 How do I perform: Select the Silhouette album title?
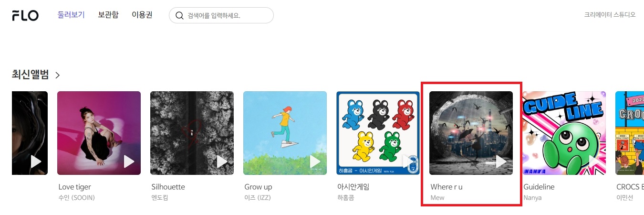(x=168, y=187)
